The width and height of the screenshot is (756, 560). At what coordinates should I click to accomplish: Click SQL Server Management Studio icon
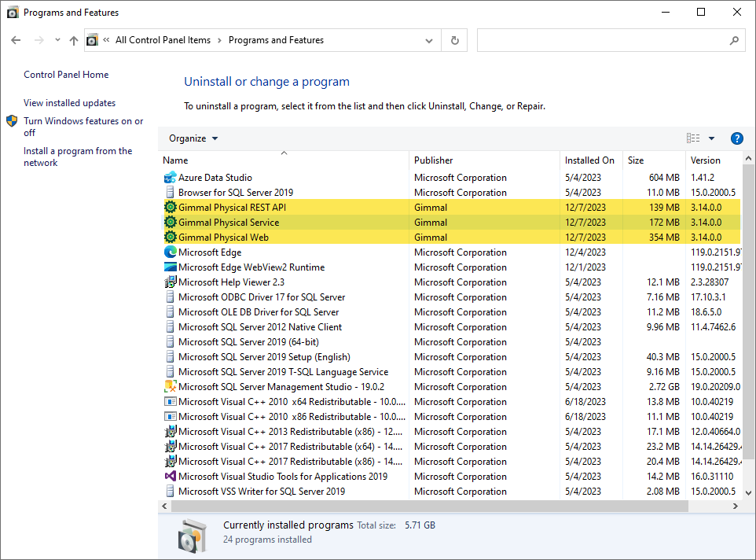pos(170,387)
